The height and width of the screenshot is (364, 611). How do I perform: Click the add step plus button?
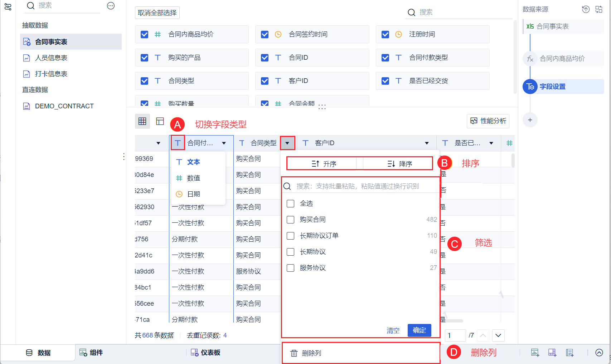[530, 120]
